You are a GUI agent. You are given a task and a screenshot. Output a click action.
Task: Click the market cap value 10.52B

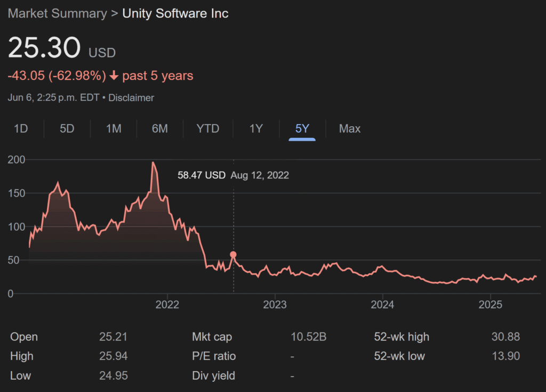pos(309,337)
